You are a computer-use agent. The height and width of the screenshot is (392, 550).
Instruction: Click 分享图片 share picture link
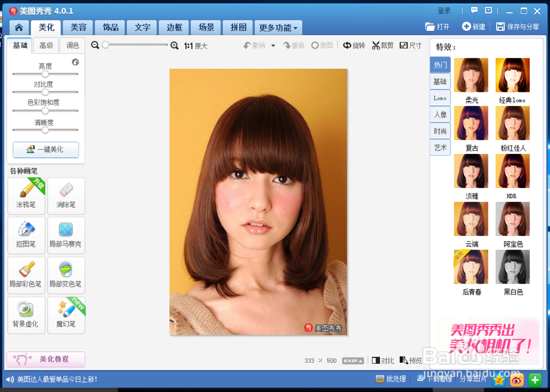(x=473, y=379)
